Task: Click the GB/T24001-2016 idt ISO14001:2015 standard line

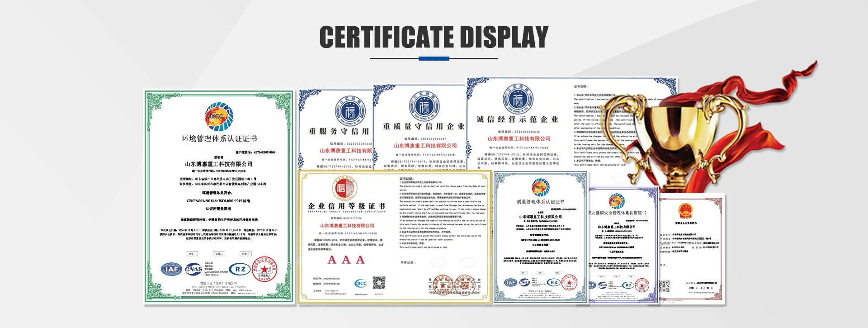Action: (218, 201)
